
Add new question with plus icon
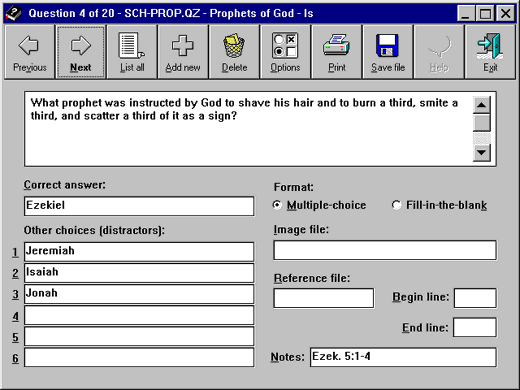[183, 52]
